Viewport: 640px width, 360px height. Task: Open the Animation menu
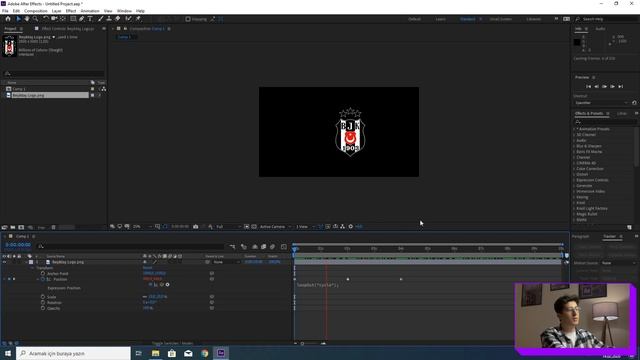(x=90, y=11)
